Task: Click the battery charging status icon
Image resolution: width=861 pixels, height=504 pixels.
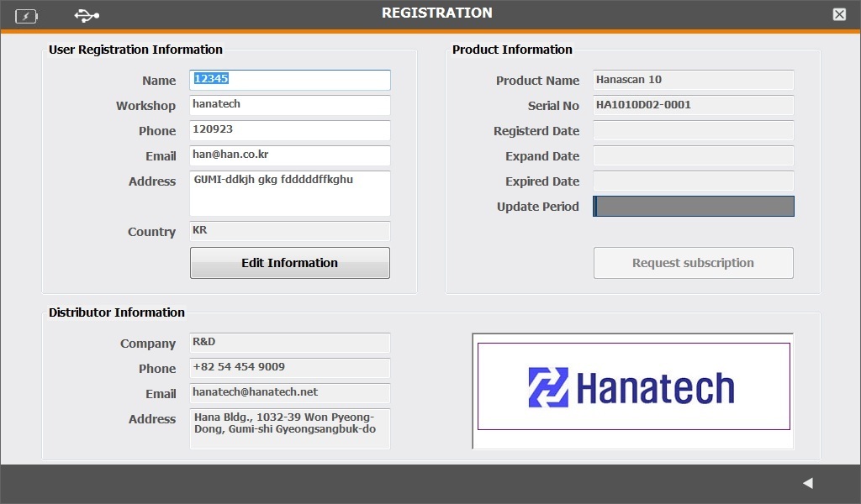Action: tap(26, 15)
